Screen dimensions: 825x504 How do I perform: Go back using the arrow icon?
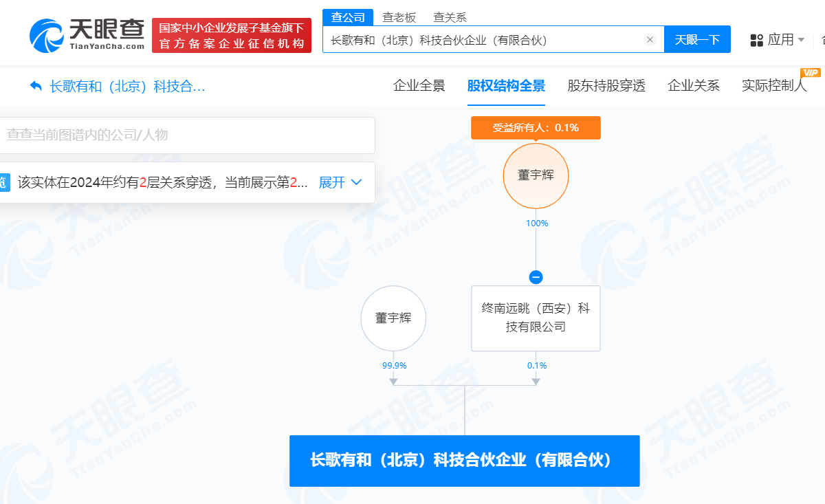click(x=36, y=86)
